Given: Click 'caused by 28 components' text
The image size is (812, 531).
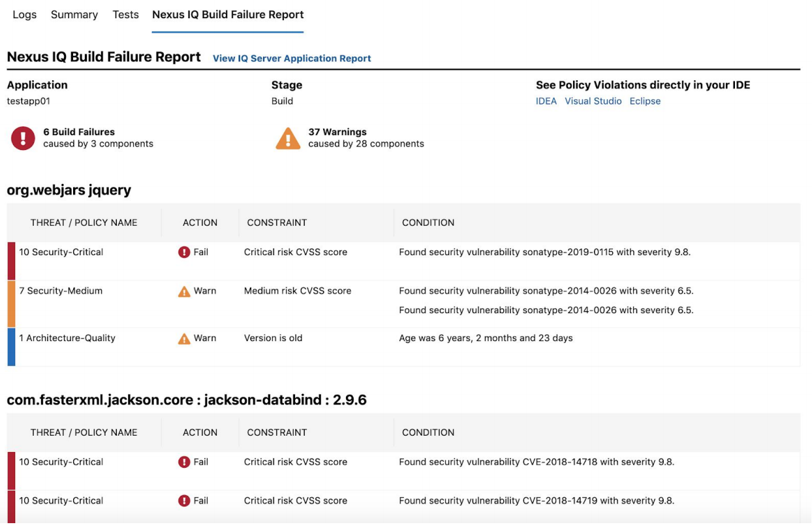Looking at the screenshot, I should point(366,144).
